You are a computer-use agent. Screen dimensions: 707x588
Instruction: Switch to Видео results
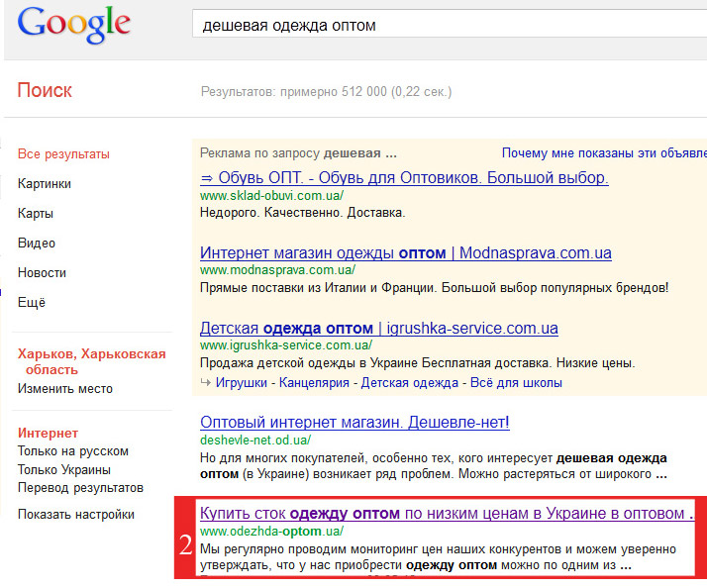pyautogui.click(x=36, y=244)
